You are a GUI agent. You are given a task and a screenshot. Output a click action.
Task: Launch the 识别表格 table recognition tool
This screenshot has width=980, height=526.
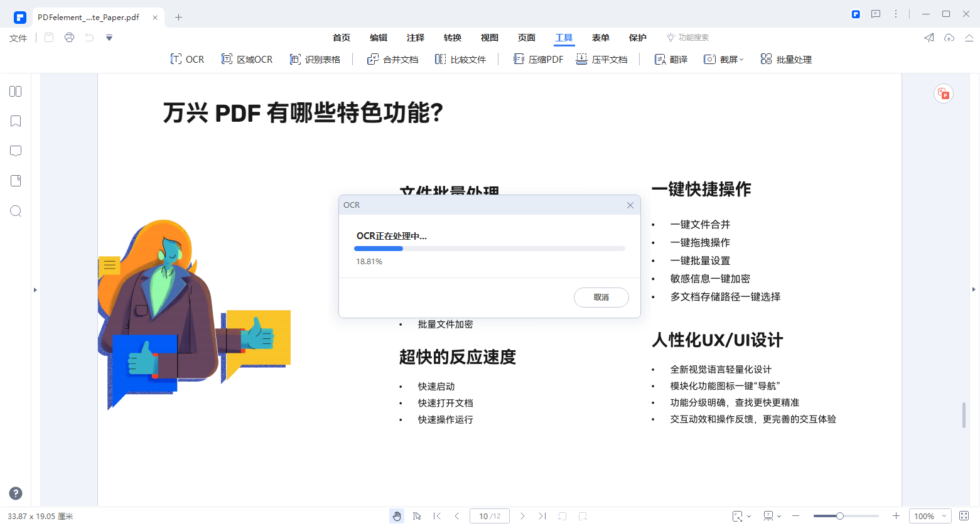[x=315, y=58]
